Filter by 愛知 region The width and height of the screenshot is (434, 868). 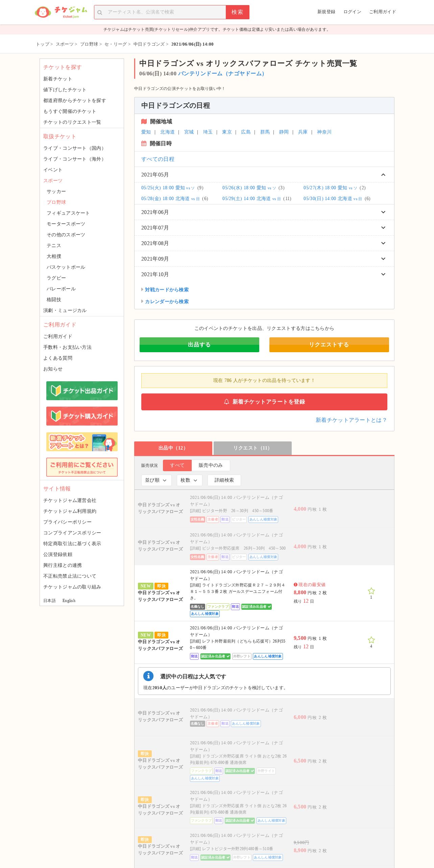pos(146,132)
